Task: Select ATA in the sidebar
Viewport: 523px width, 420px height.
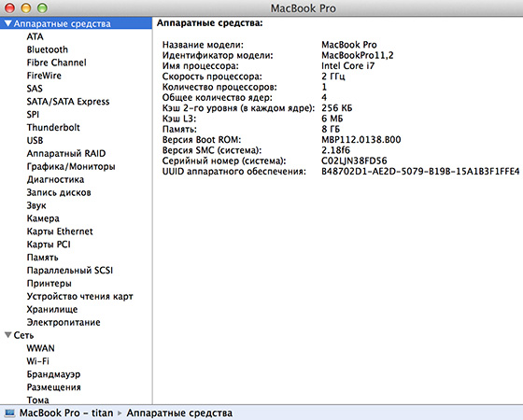Action: pyautogui.click(x=35, y=36)
